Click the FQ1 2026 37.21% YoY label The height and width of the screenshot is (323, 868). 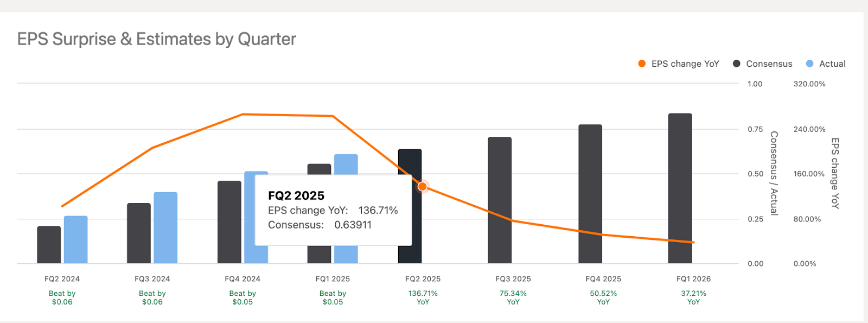[693, 297]
